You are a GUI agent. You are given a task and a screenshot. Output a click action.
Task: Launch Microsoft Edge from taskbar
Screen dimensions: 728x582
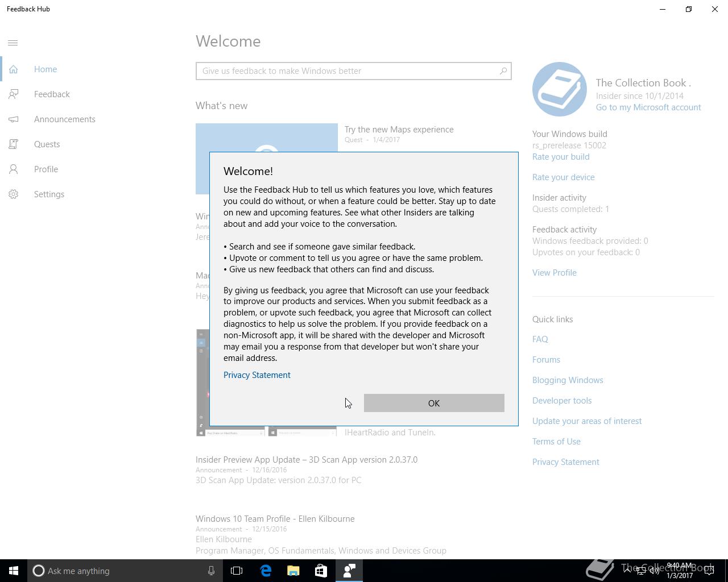[x=266, y=571]
